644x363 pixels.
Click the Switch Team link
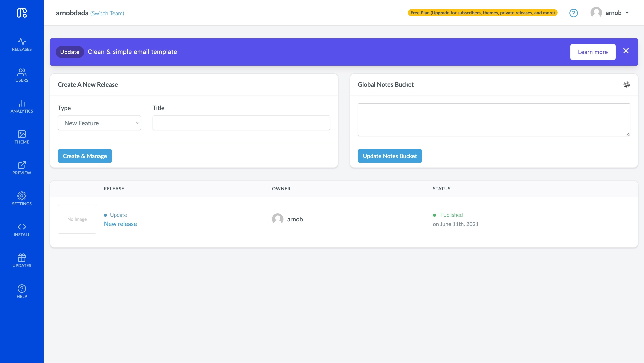pos(107,13)
